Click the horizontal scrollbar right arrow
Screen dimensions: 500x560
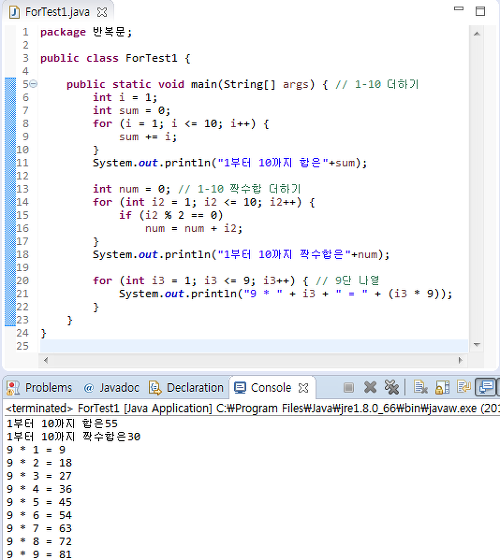[461, 360]
